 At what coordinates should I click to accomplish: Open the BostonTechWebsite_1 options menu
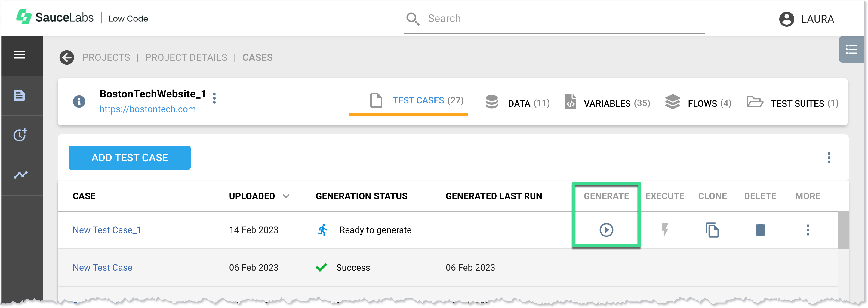click(214, 98)
